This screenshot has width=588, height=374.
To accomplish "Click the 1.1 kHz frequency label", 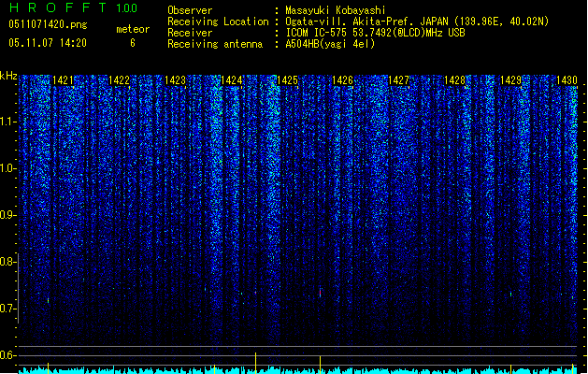I will click(x=7, y=122).
